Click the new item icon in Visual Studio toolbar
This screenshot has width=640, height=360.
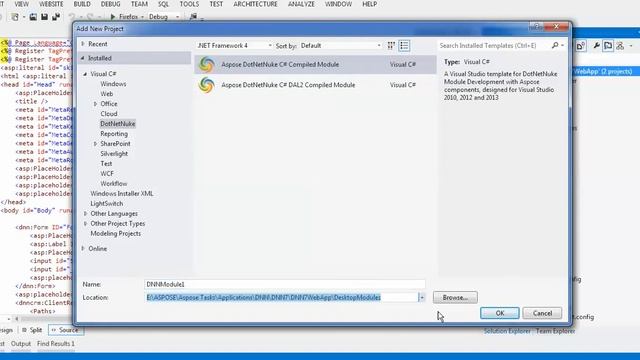tap(15, 17)
